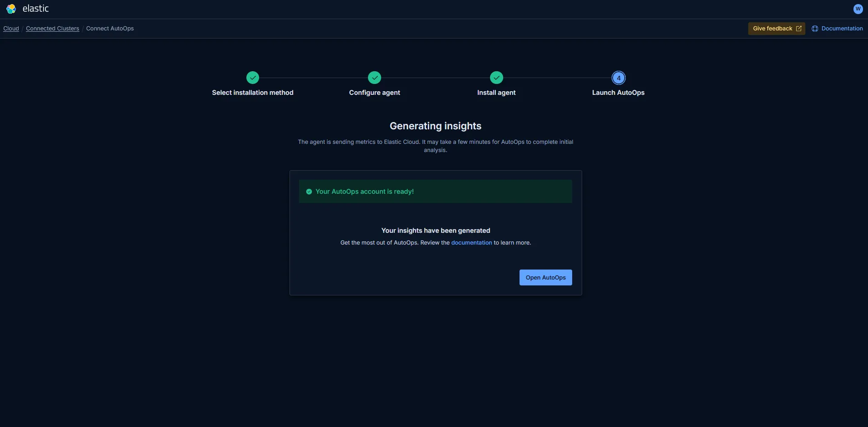Open the documentation link in the insights text
Viewport: 868px width, 427px height.
pyautogui.click(x=471, y=242)
